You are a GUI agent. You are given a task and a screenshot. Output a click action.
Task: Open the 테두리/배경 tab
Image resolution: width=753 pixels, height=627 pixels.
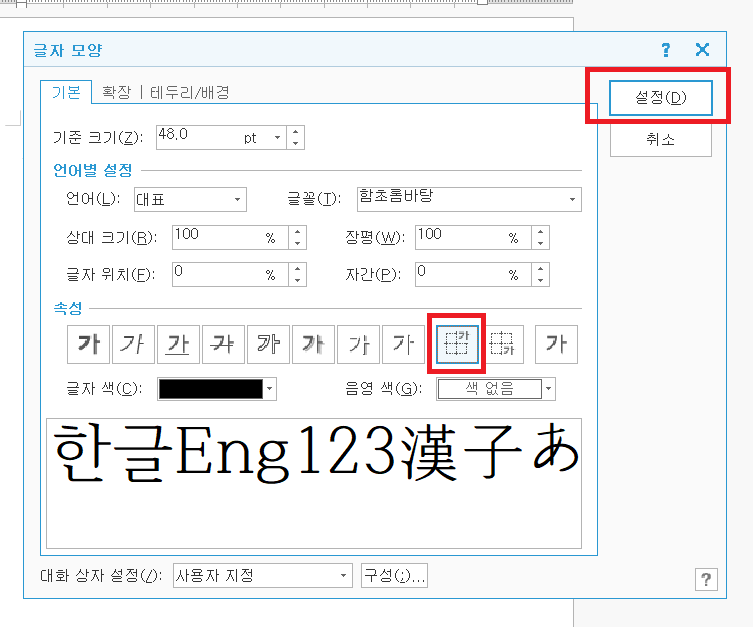[x=190, y=92]
